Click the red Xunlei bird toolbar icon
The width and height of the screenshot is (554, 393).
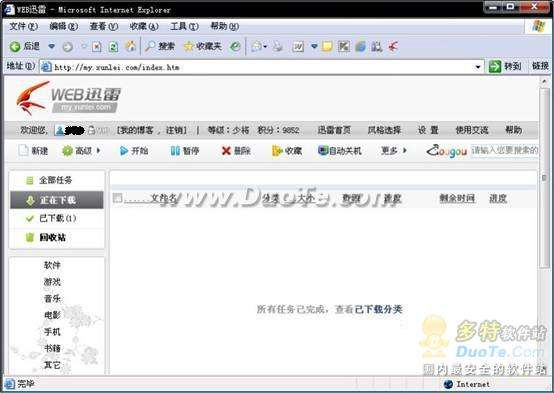(x=393, y=46)
